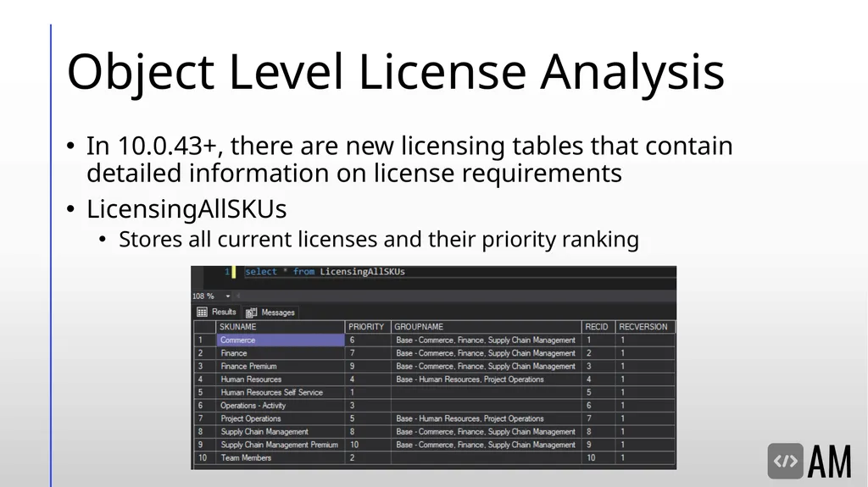Image resolution: width=868 pixels, height=487 pixels.
Task: Click the PRIORITY column header
Action: point(368,327)
